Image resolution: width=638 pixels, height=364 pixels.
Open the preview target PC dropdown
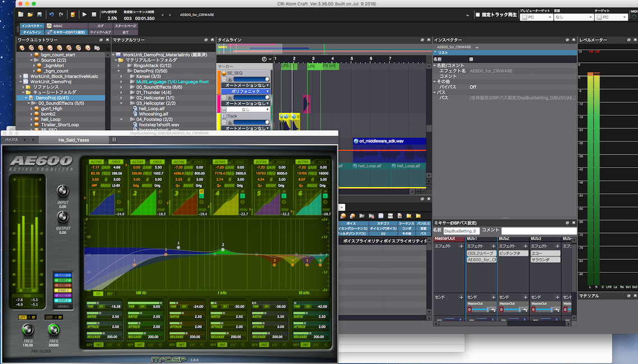[537, 17]
